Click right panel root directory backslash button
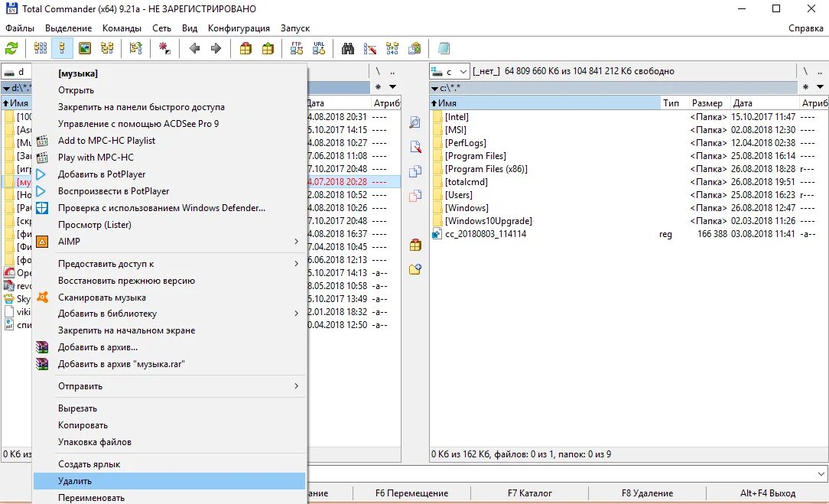Viewport: 829px width, 504px height. point(805,71)
